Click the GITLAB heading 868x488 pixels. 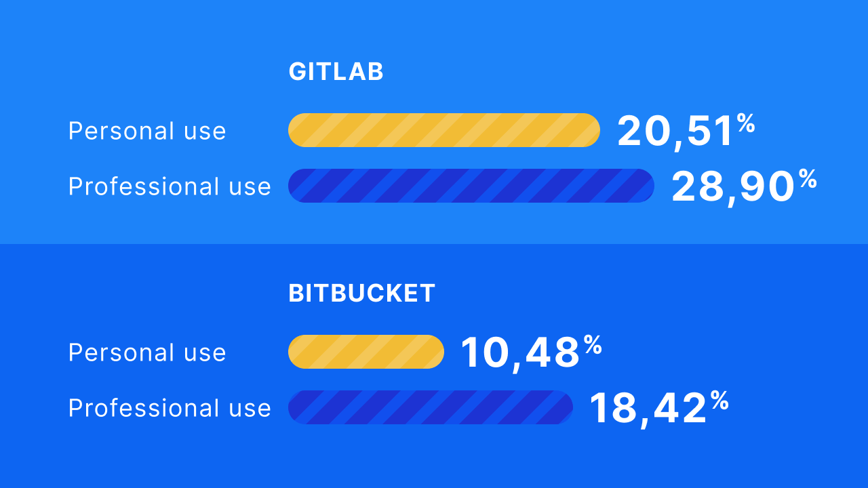tap(336, 72)
